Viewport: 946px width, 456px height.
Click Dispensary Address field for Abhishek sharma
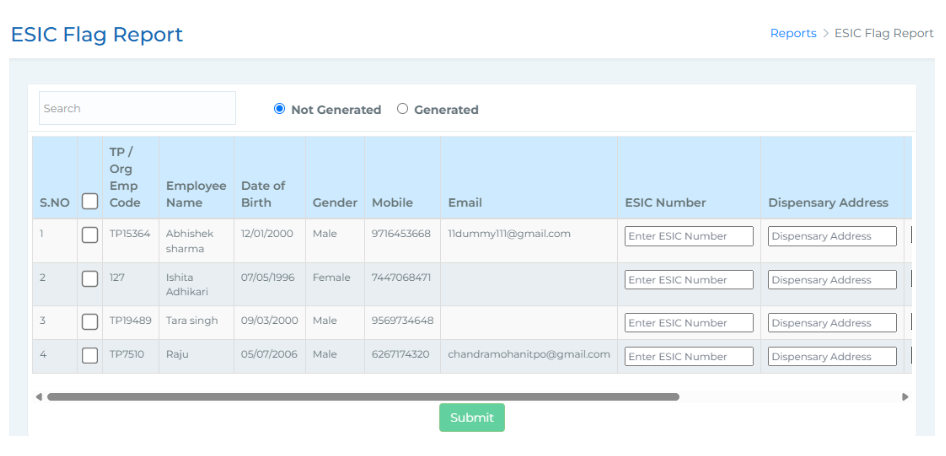832,237
